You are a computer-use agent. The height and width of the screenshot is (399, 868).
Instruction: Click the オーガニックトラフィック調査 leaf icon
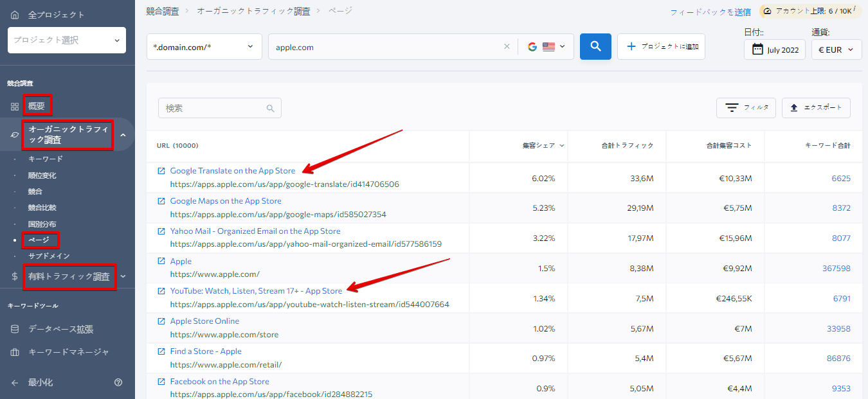tap(15, 135)
